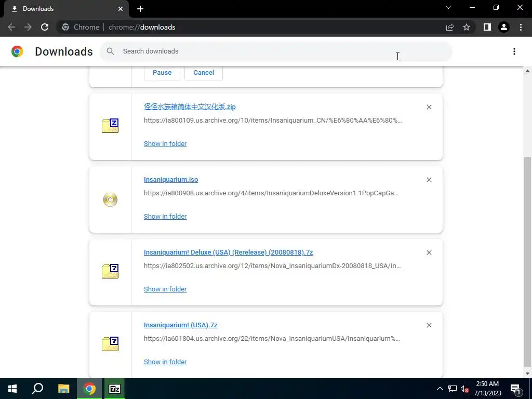This screenshot has height=399, width=532.
Task: Click the Chrome logo beside Downloads heading
Action: pyautogui.click(x=17, y=51)
